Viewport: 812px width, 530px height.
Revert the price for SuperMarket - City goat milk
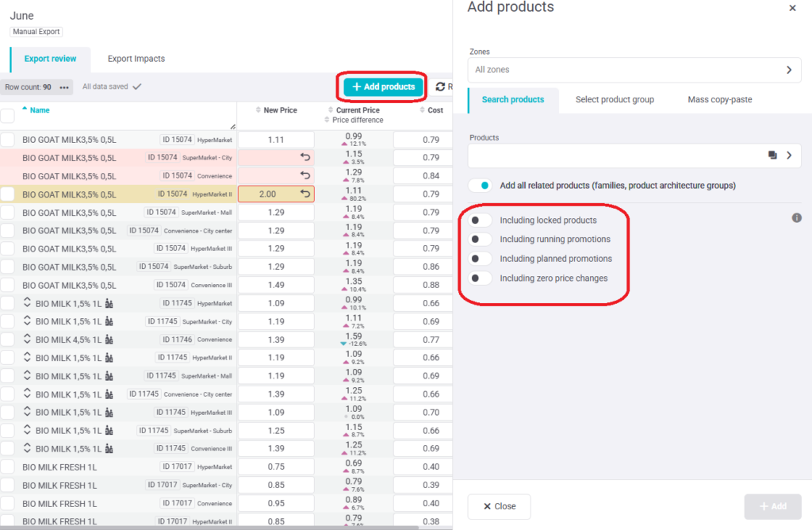coord(305,157)
